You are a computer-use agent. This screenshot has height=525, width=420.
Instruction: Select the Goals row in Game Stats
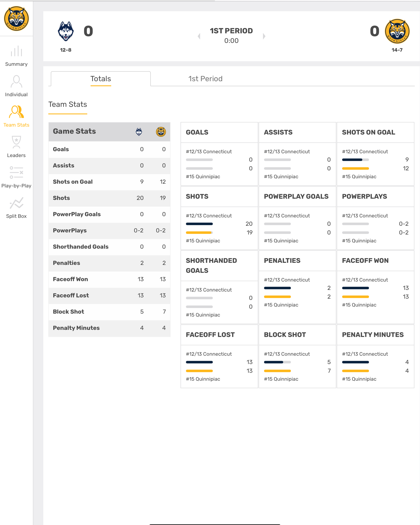pyautogui.click(x=109, y=149)
